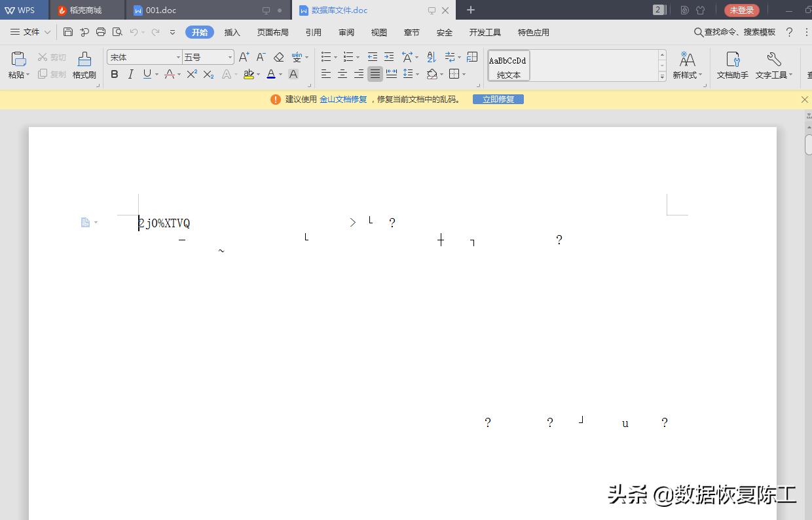812x520 pixels.
Task: Select the 格式刷 (Format Painter) tool
Action: pyautogui.click(x=84, y=65)
